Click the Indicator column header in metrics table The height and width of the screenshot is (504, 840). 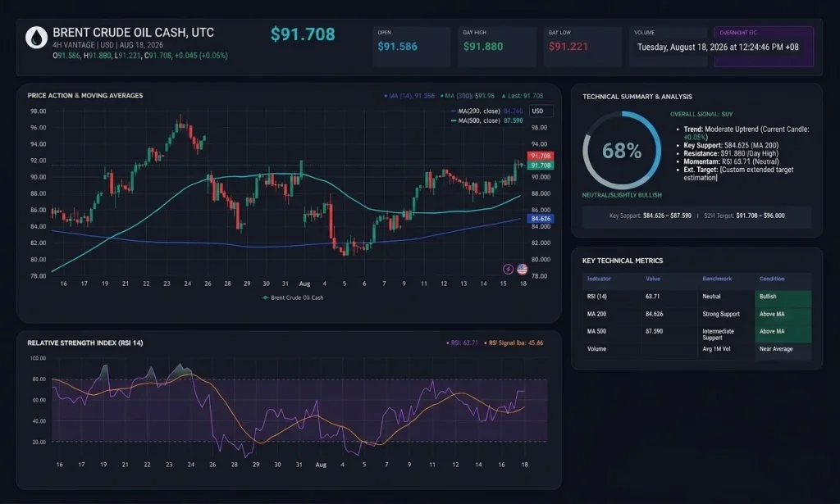599,279
